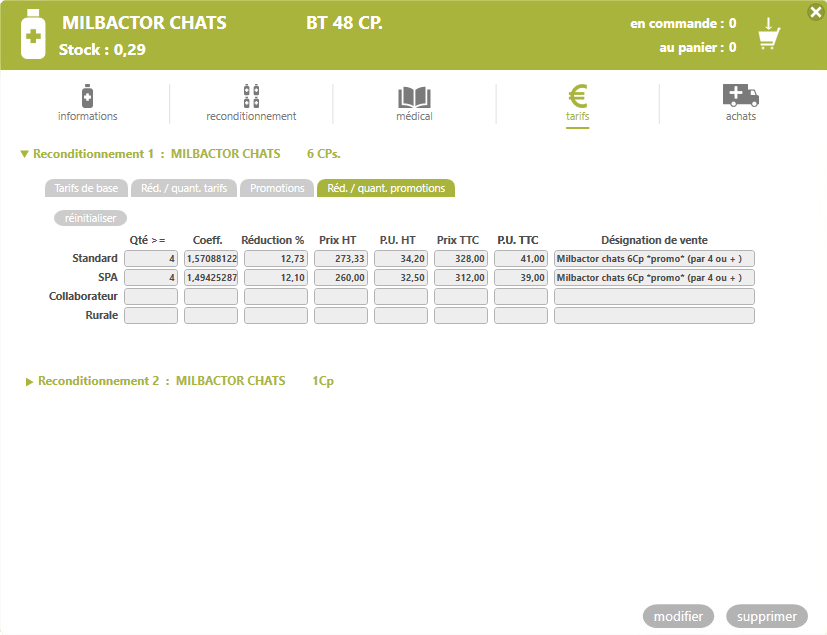Select the tarifs euro icon
The image size is (827, 635).
578,97
